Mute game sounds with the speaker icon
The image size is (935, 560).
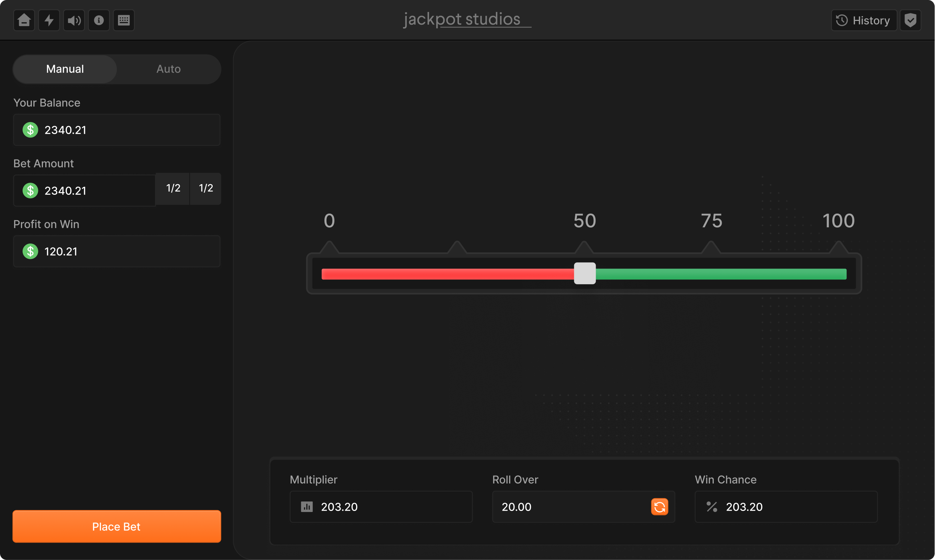pos(74,20)
